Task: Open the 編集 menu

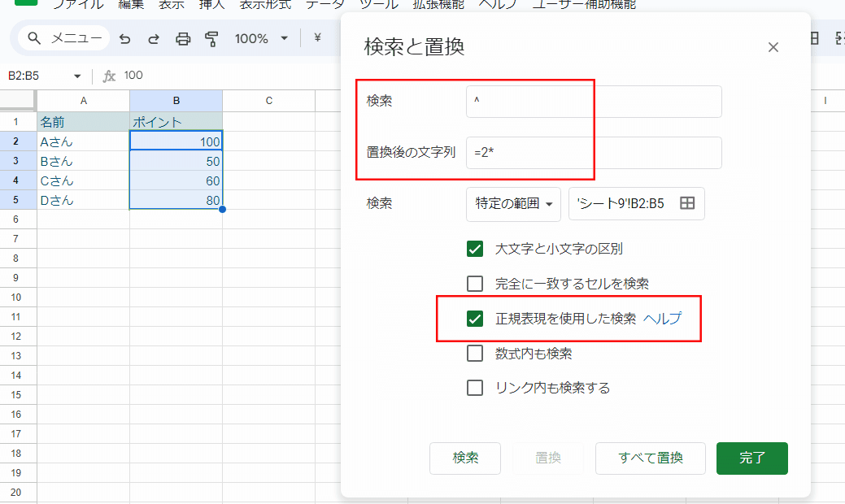Action: (x=131, y=5)
